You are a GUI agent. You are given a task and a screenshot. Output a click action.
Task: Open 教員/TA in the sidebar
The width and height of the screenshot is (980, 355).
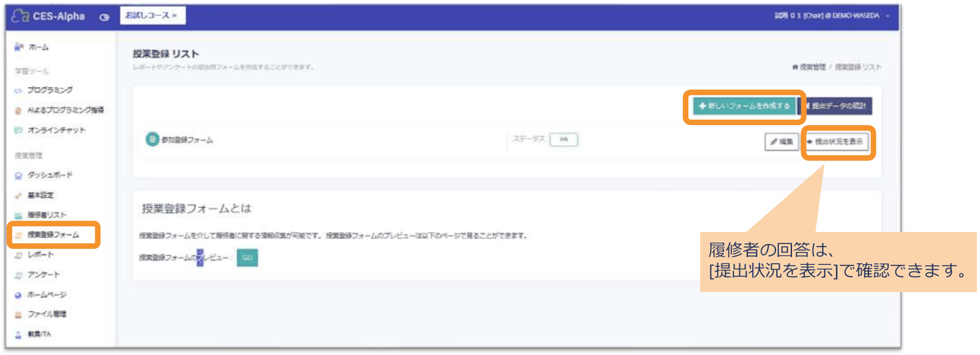pyautogui.click(x=39, y=334)
